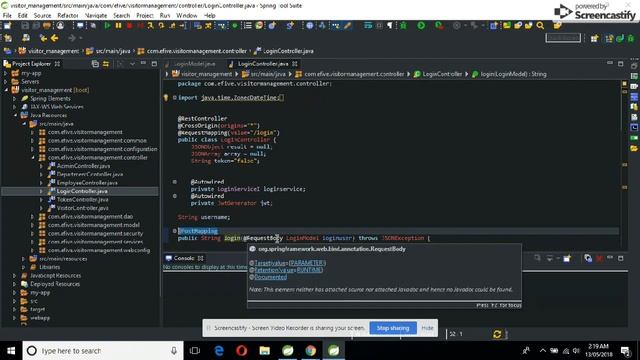Select the Console view tab
The width and height of the screenshot is (640, 360).
(184, 258)
